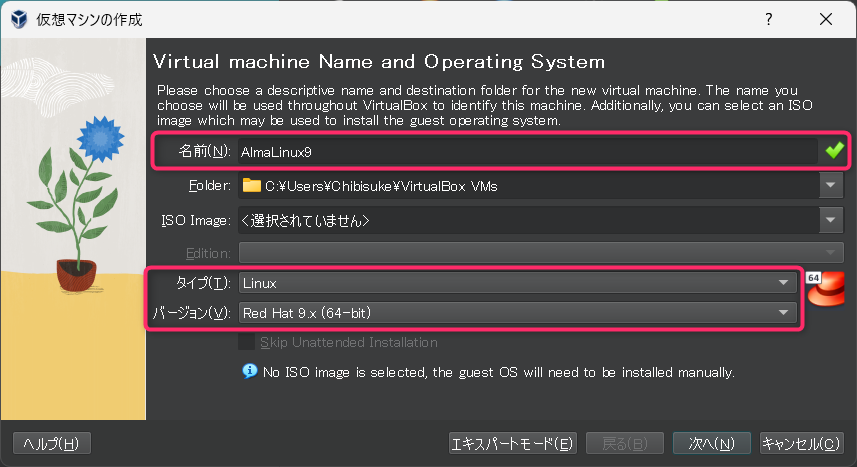Click the VirtualBox cube icon in title bar
857x467 pixels.
[19, 19]
